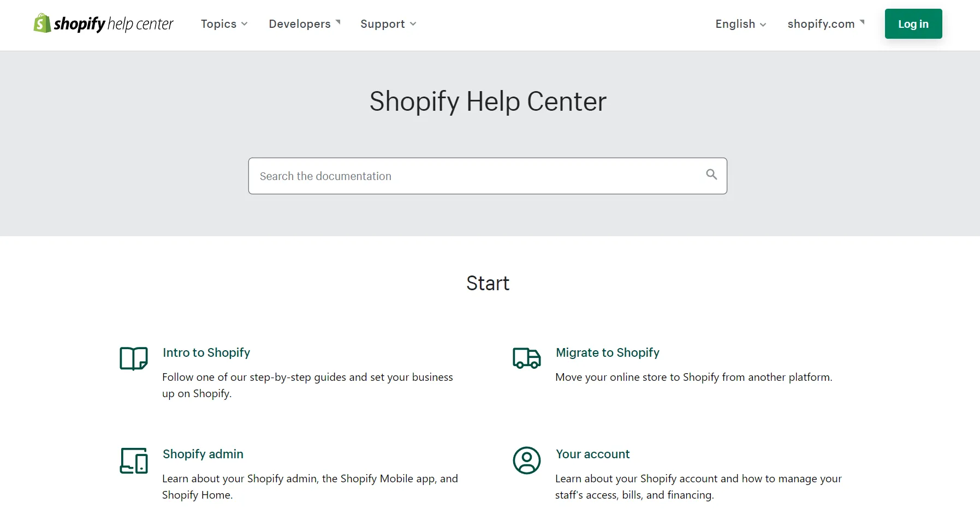Open the shopify.com external link
Screen dimensions: 980x509
[826, 24]
